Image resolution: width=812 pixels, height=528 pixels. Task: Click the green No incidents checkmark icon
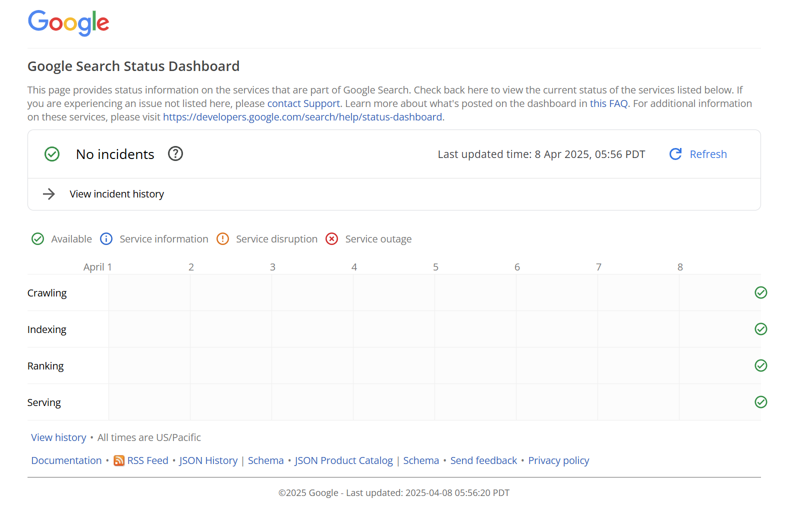[x=52, y=154]
